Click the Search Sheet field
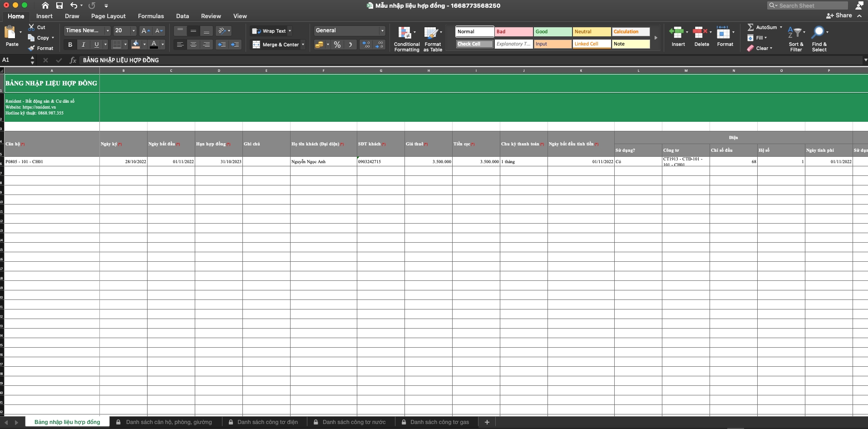Image resolution: width=868 pixels, height=429 pixels. pos(811,5)
